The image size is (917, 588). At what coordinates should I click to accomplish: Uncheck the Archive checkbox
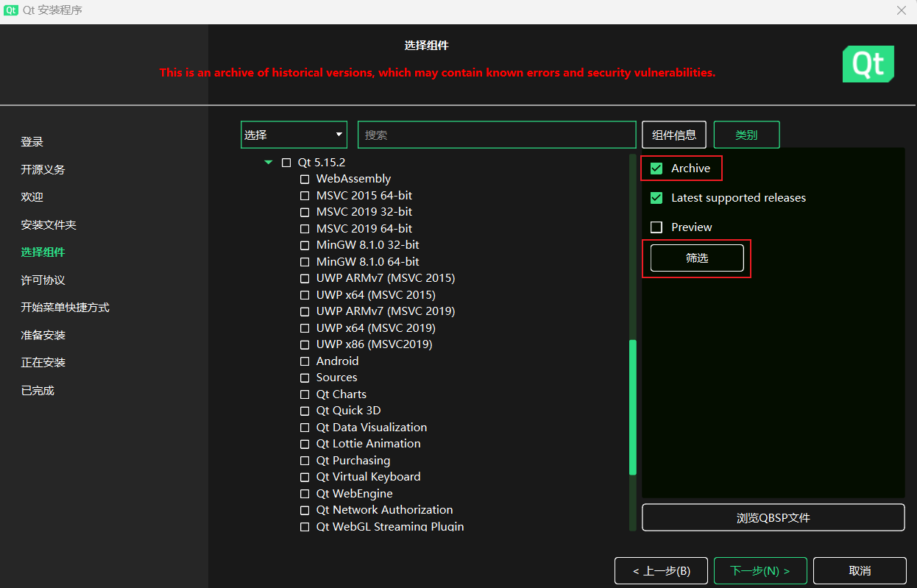(656, 169)
